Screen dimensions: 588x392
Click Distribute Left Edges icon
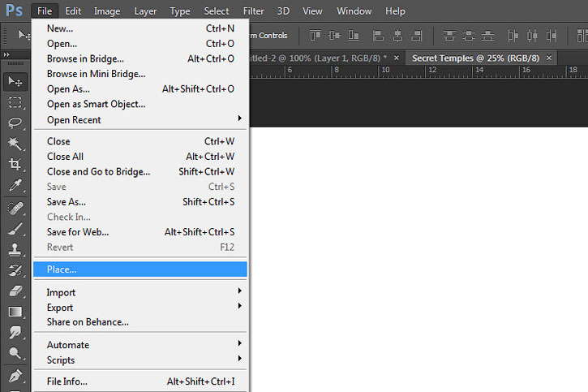click(x=513, y=36)
